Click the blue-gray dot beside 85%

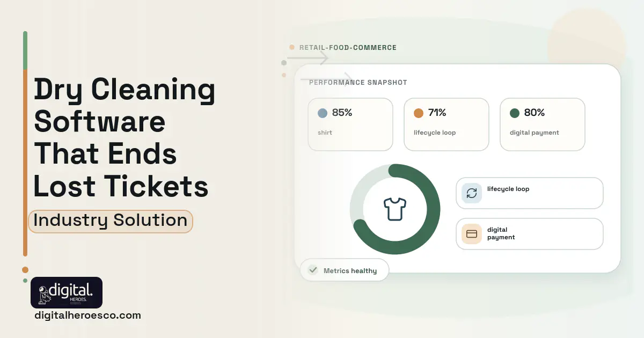(323, 113)
